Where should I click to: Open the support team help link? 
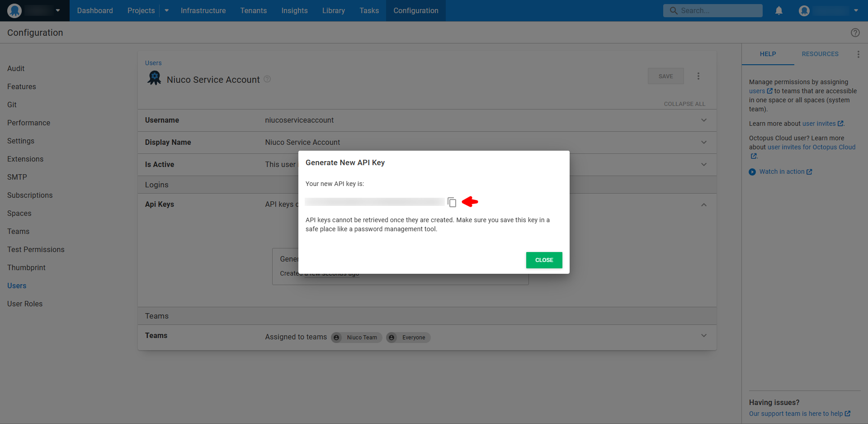click(x=799, y=414)
